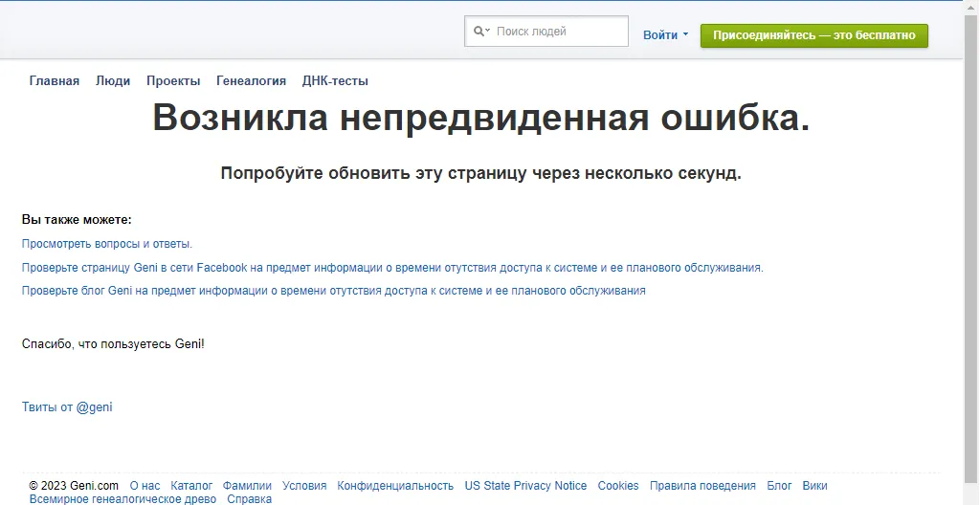Viewport: 980px width, 505px height.
Task: Open the Проверьте блог Geni link
Action: coord(334,291)
